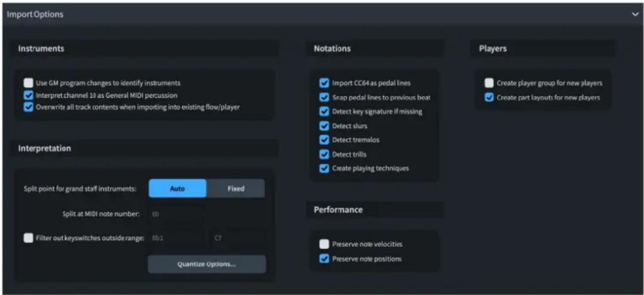This screenshot has width=644, height=295.
Task: Click the Bb1 lower keyswitch range field
Action: coord(177,238)
